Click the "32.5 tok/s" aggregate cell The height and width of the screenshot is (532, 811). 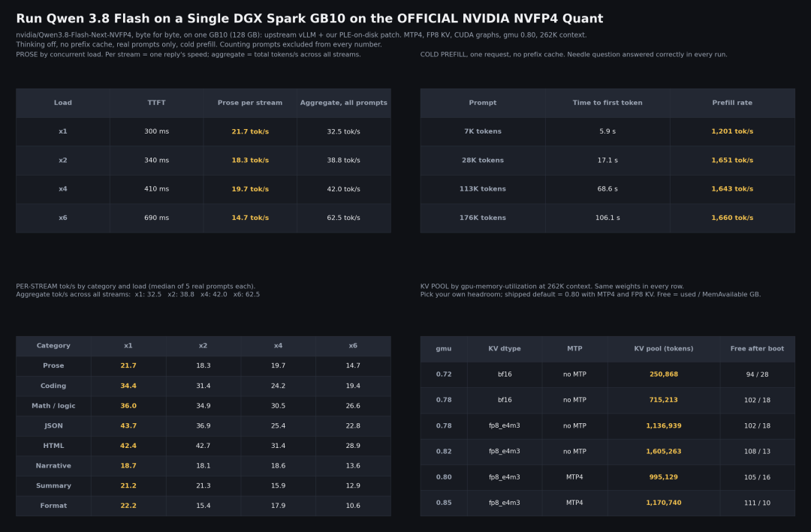[343, 131]
